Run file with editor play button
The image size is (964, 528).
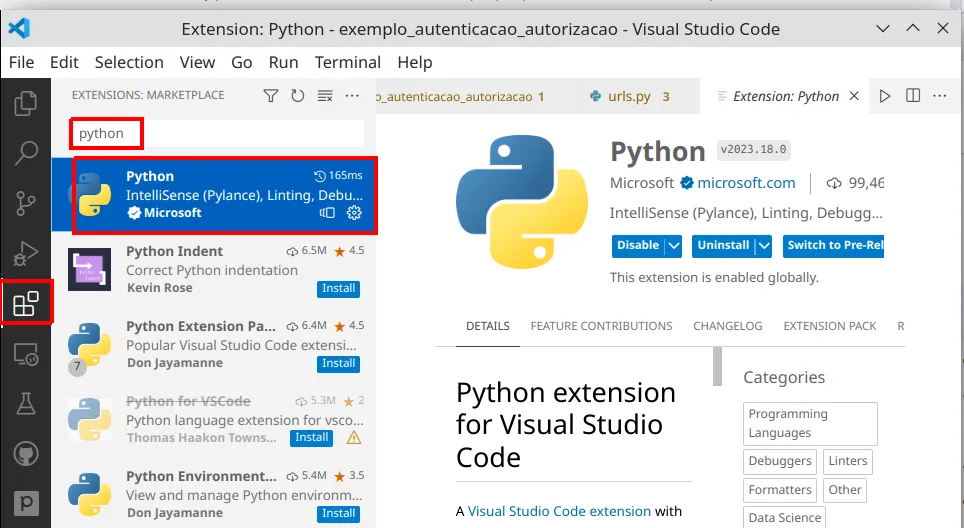(x=885, y=96)
